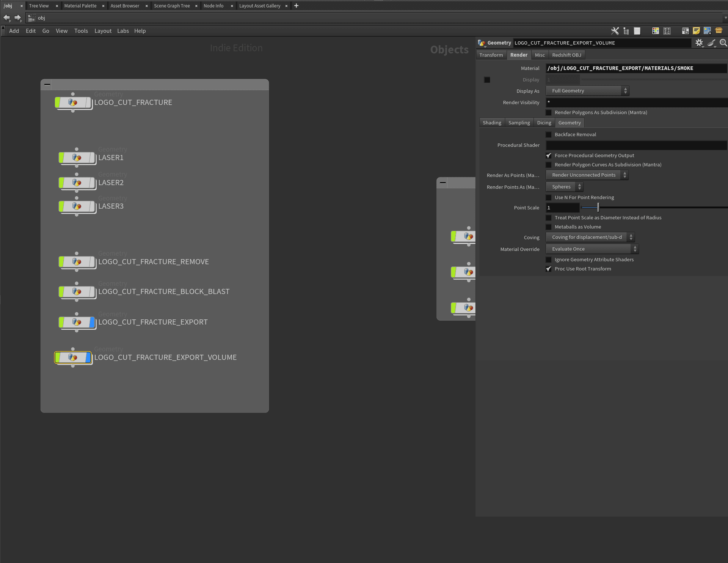Open the Sampling sub-tab
The width and height of the screenshot is (728, 563).
tap(519, 123)
